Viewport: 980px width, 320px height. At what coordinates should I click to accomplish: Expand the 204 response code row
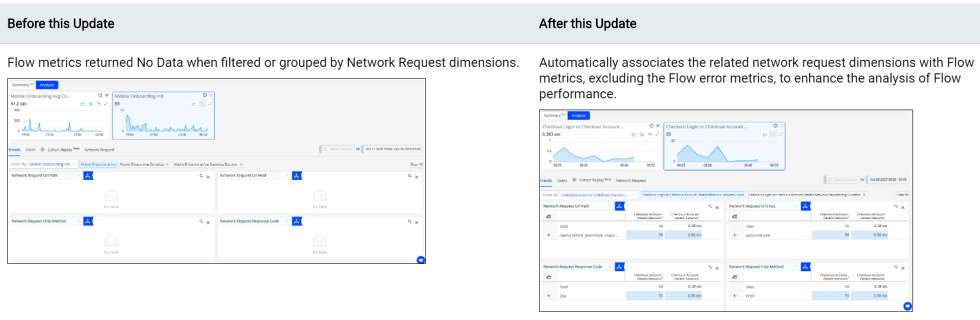tap(549, 296)
